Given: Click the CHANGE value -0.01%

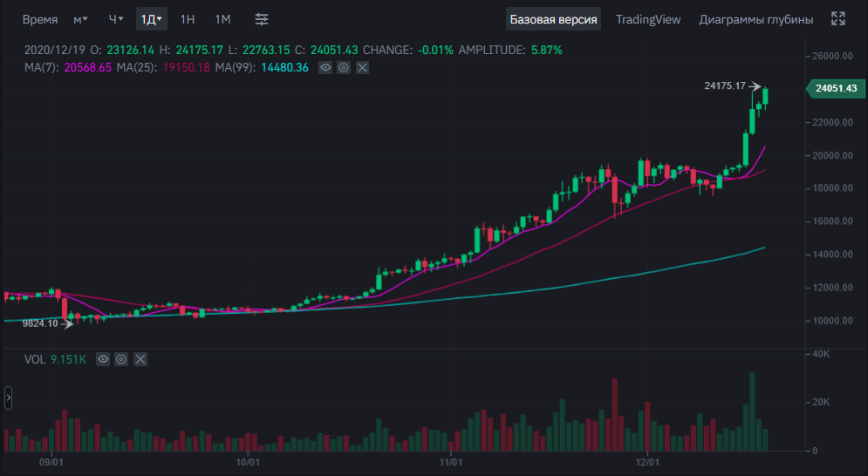Looking at the screenshot, I should point(435,50).
